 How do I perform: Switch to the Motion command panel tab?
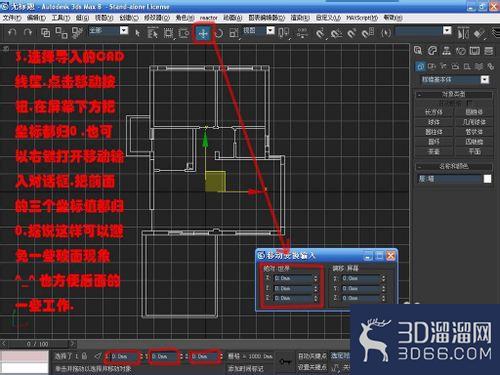(x=461, y=51)
